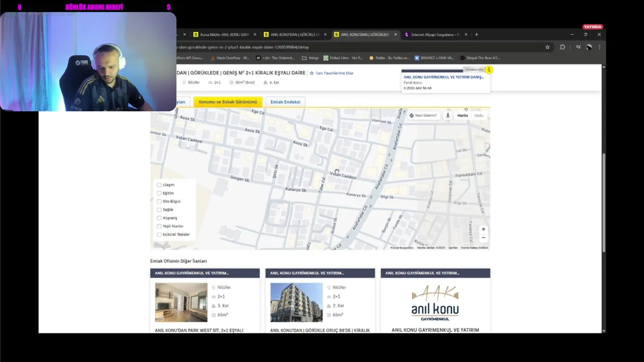This screenshot has height=362, width=644.
Task: Click '85m² (brüt)' area detail
Action: coord(242,82)
